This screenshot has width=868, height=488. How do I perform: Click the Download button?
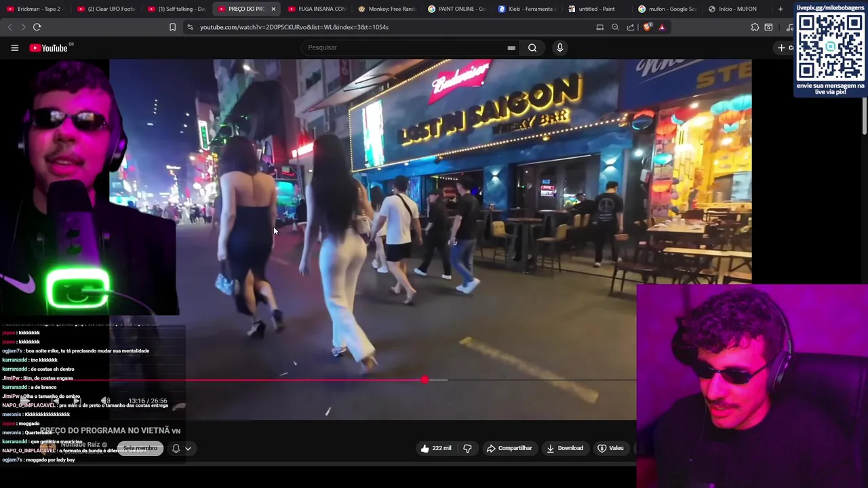[565, 448]
